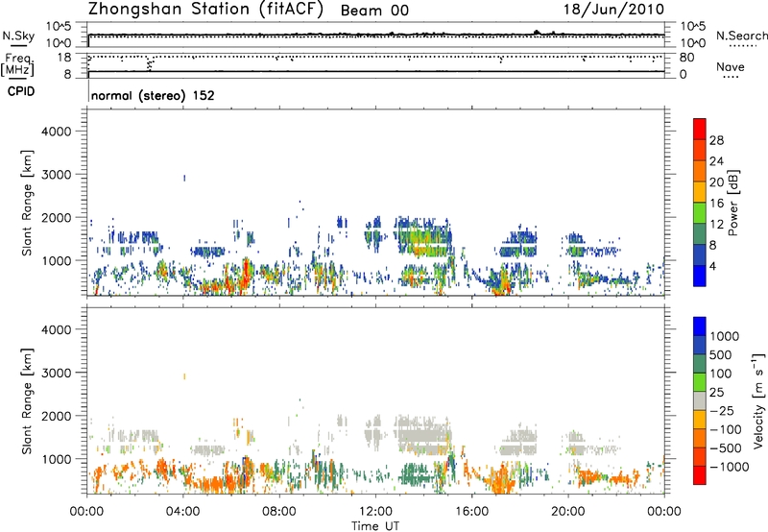
Task: Select the Power colorbar label '16'
Action: (x=716, y=204)
